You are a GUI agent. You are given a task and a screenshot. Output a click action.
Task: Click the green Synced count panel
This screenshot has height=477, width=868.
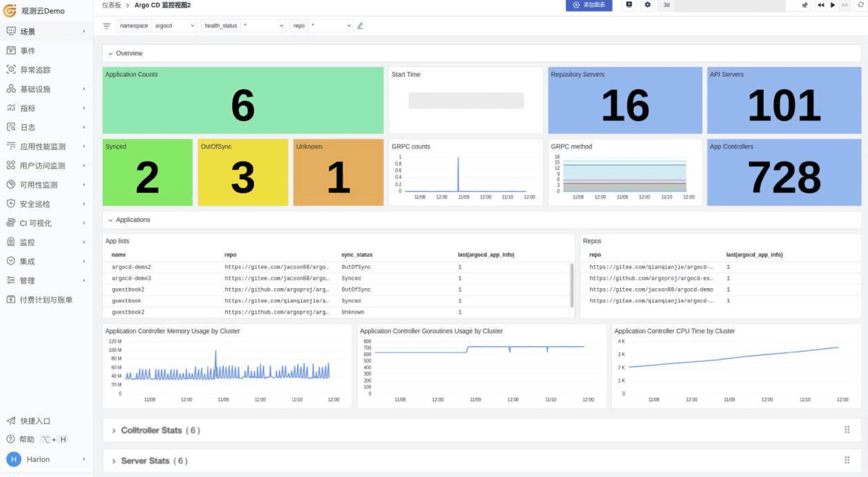147,172
